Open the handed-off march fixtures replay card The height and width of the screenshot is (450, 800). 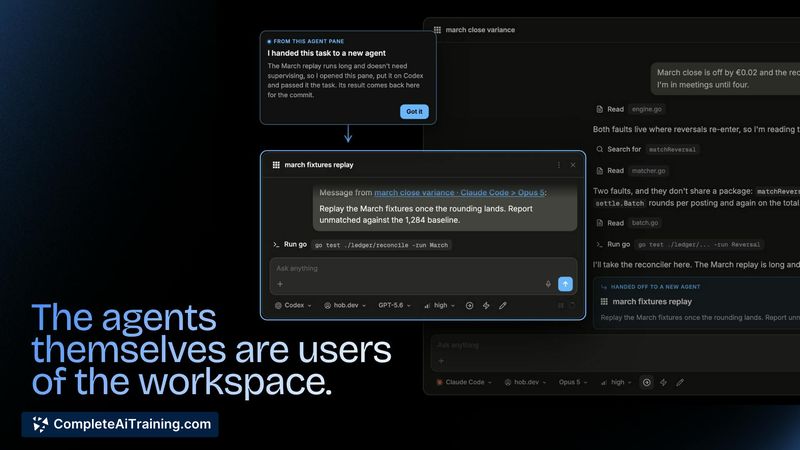point(697,303)
